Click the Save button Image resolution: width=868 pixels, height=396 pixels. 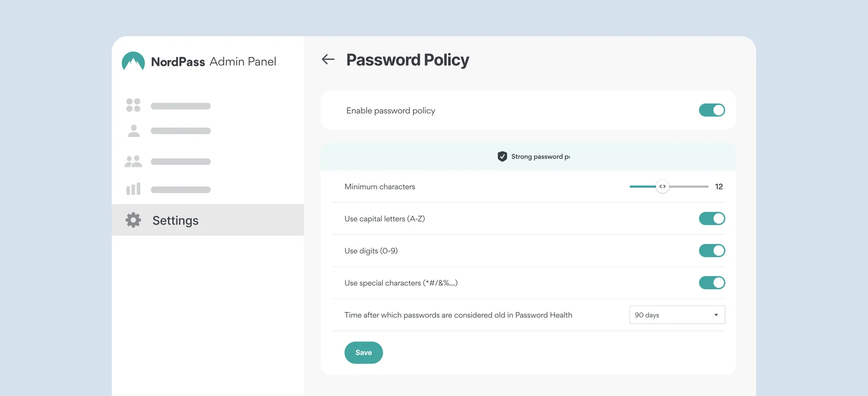coord(363,353)
